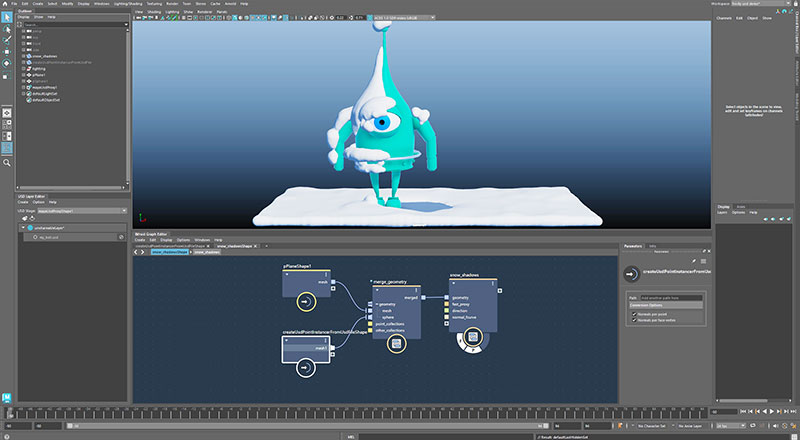The width and height of the screenshot is (800, 440).
Task: Play the animation forward
Action: [771, 411]
